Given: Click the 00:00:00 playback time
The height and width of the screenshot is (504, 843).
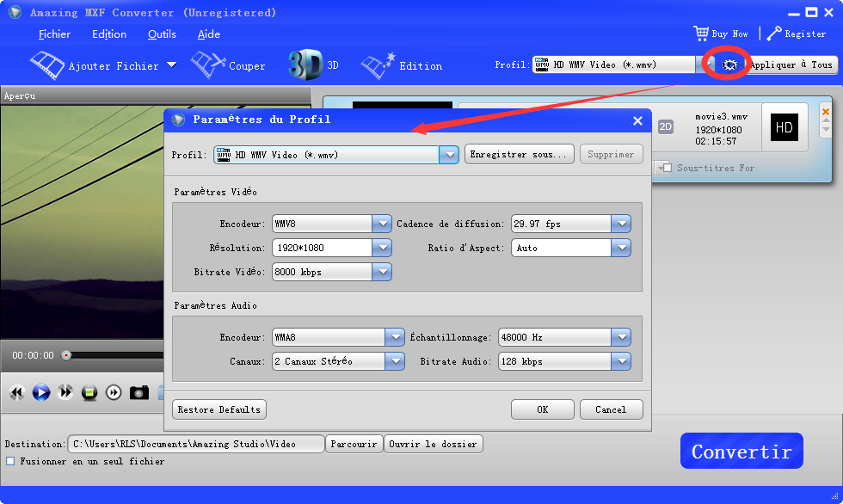Looking at the screenshot, I should tap(34, 355).
